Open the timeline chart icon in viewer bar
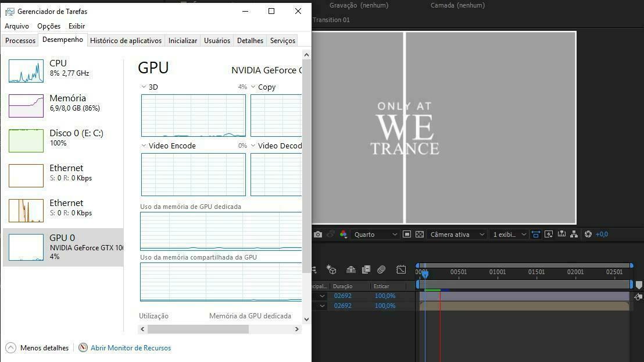 (561, 235)
